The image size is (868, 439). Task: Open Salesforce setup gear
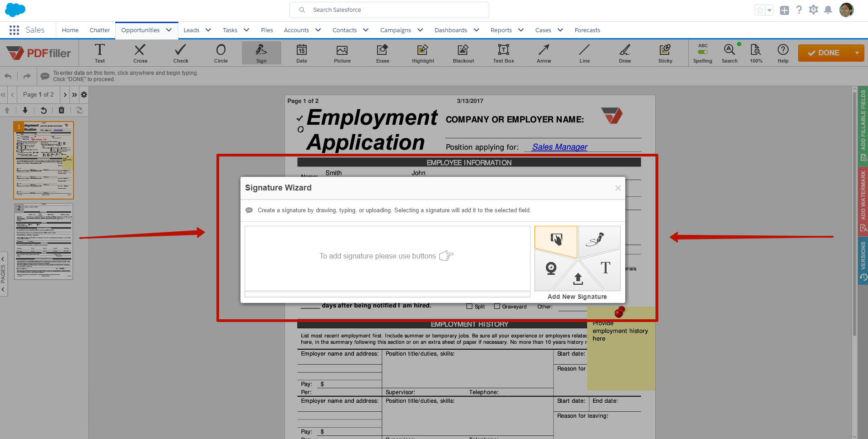tap(814, 10)
